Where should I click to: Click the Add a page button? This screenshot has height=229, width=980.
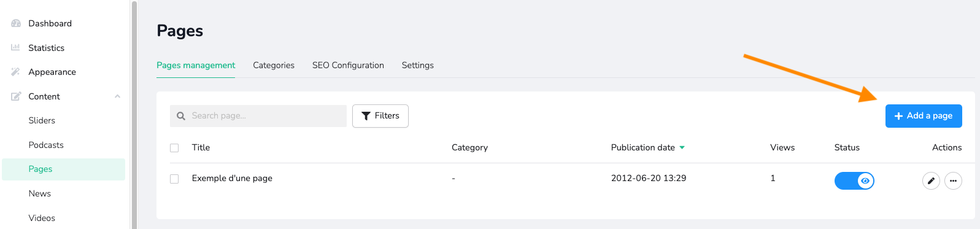pos(924,116)
